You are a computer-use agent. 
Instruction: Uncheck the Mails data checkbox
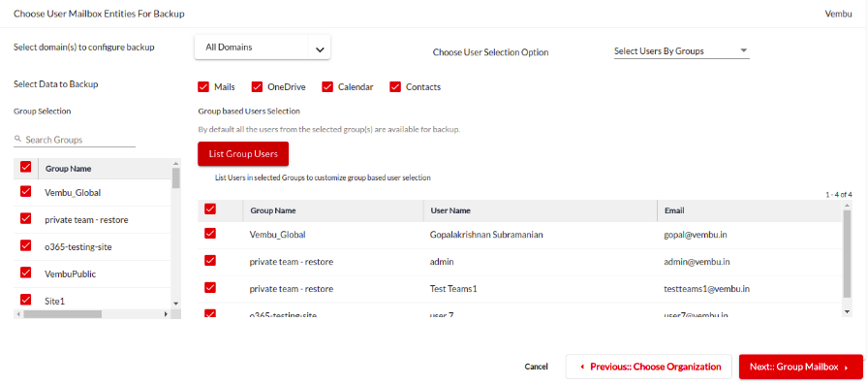[203, 87]
